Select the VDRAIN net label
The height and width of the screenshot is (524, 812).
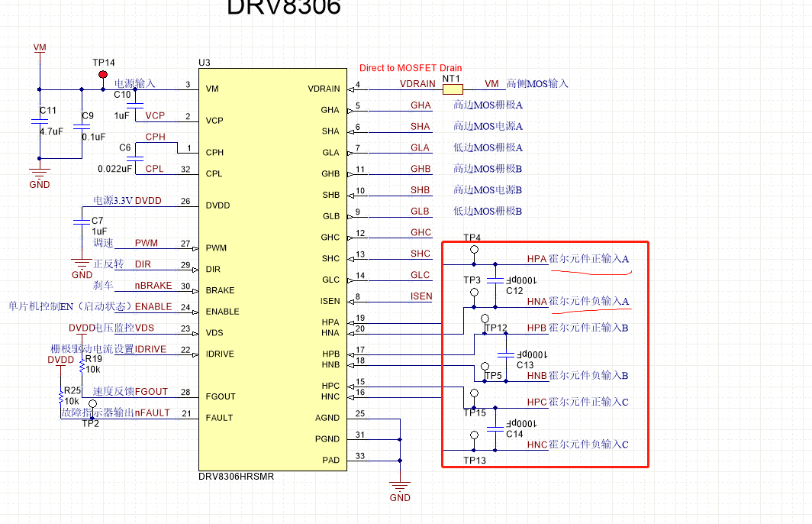pos(417,83)
